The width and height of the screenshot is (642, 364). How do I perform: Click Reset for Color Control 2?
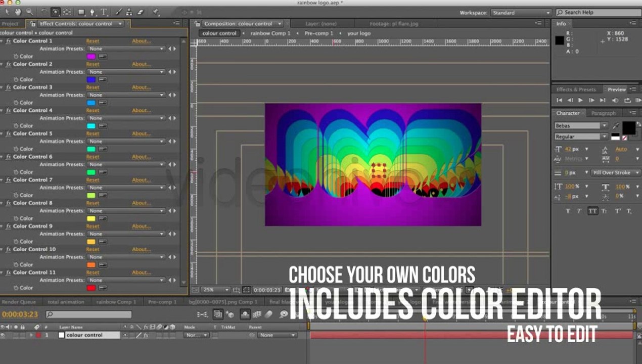pos(93,64)
